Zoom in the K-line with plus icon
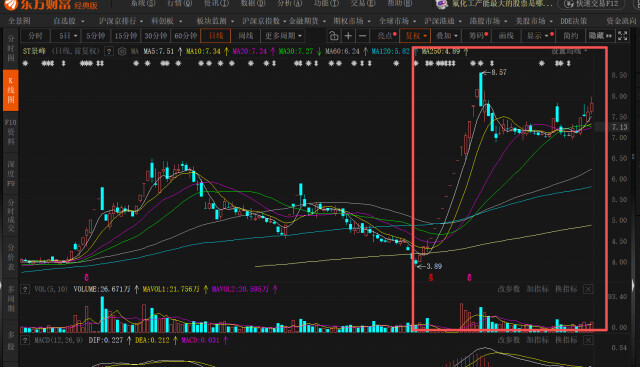 (348, 36)
